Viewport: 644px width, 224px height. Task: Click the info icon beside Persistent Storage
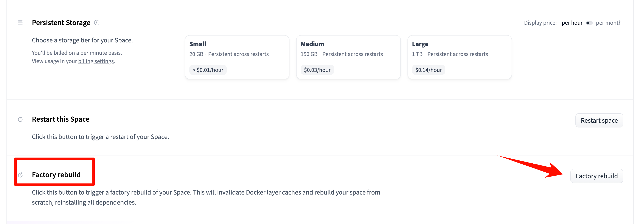(x=97, y=23)
